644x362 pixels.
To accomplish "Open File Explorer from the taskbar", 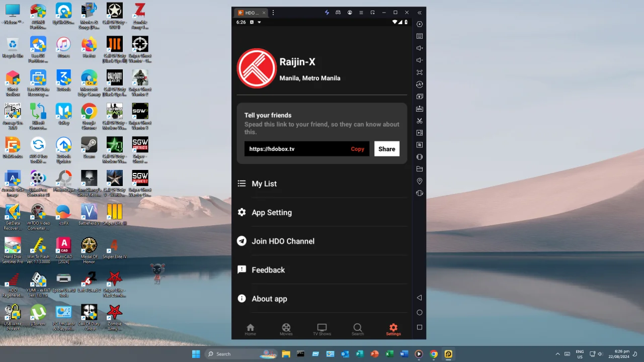I will tap(286, 354).
